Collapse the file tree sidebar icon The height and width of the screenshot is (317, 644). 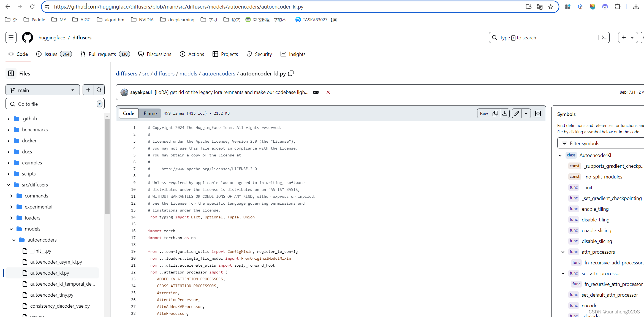point(11,74)
